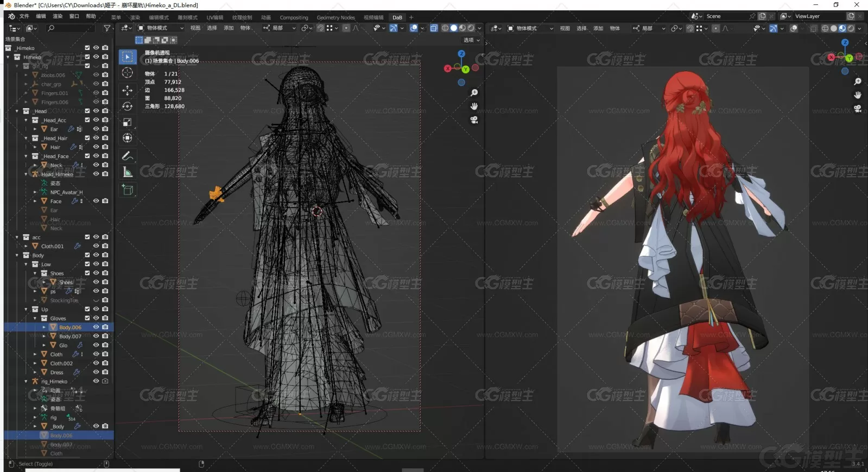The width and height of the screenshot is (868, 472).
Task: Open the 窗口 menu
Action: tap(74, 16)
